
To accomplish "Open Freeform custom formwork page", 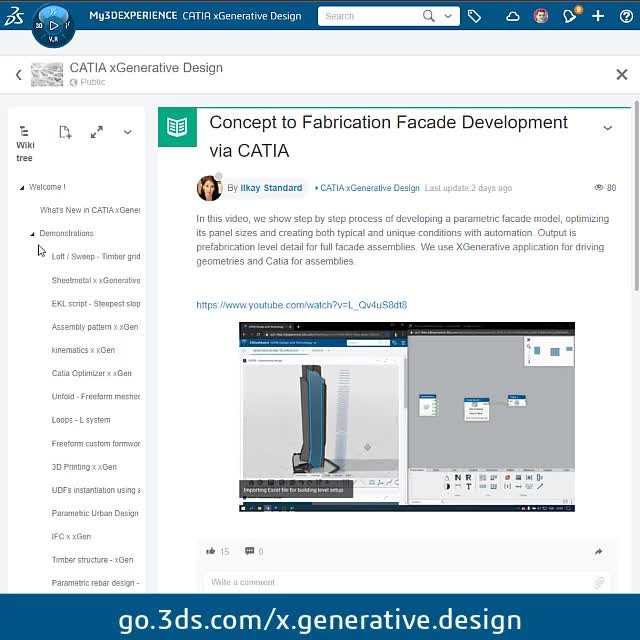I will click(x=96, y=444).
